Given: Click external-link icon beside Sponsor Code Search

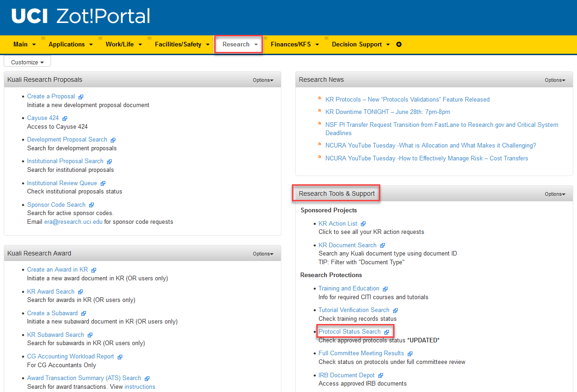Looking at the screenshot, I should [x=91, y=205].
